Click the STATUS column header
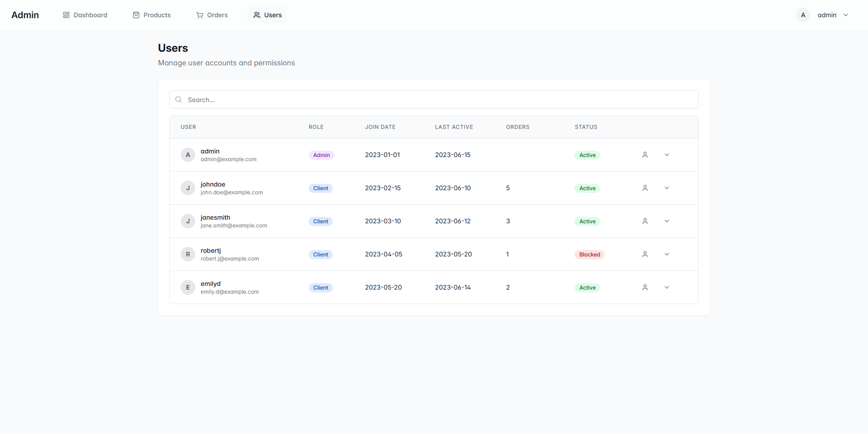Image resolution: width=868 pixels, height=433 pixels. click(586, 127)
